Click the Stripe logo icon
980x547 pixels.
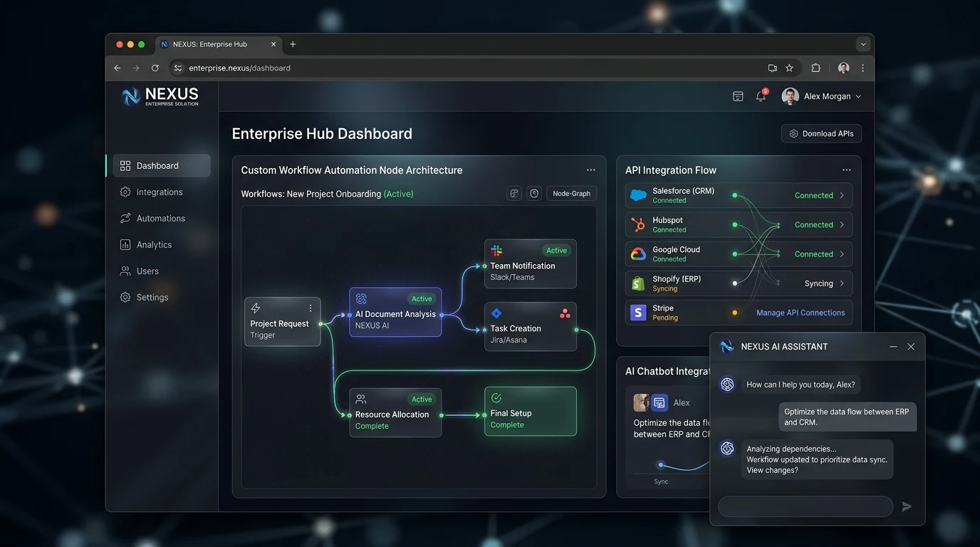[x=638, y=313]
